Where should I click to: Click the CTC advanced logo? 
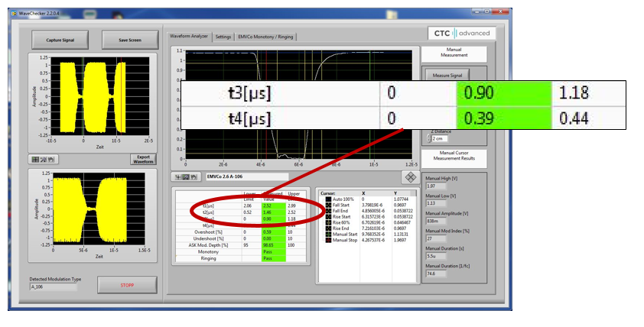pos(462,33)
